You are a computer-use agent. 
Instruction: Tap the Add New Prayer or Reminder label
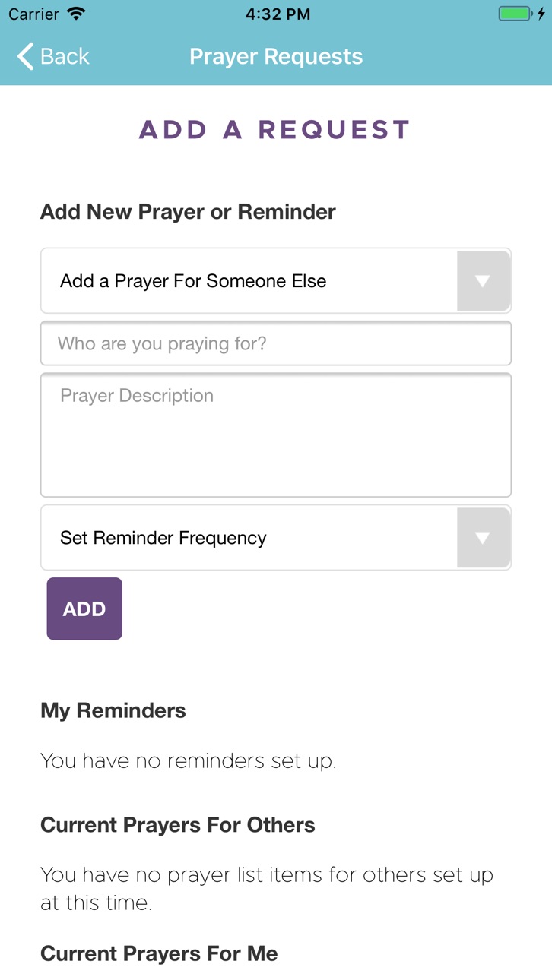(188, 212)
